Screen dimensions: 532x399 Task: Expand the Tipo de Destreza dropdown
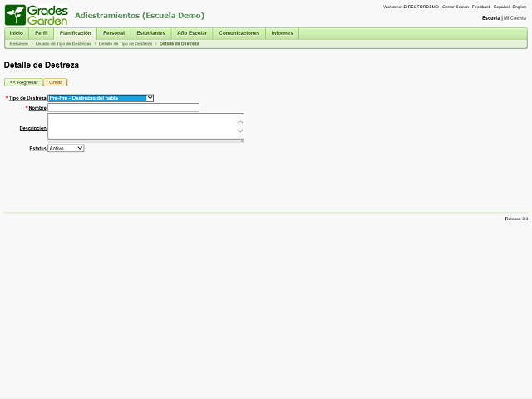pos(101,98)
